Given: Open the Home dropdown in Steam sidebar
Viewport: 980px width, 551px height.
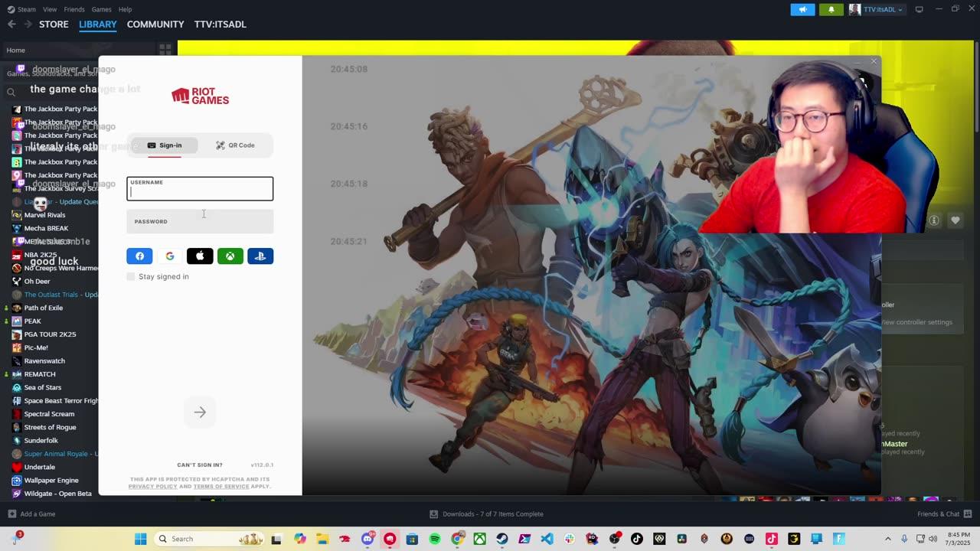Looking at the screenshot, I should (79, 50).
